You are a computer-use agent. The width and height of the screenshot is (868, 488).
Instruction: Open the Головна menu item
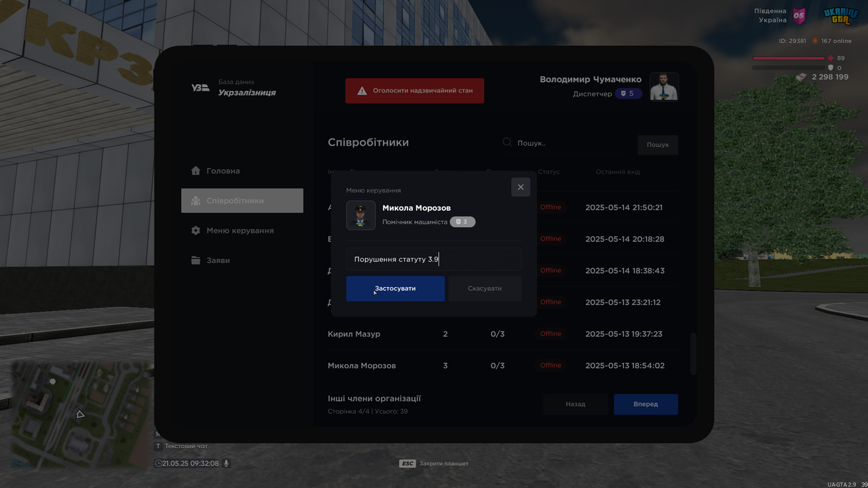(242, 171)
